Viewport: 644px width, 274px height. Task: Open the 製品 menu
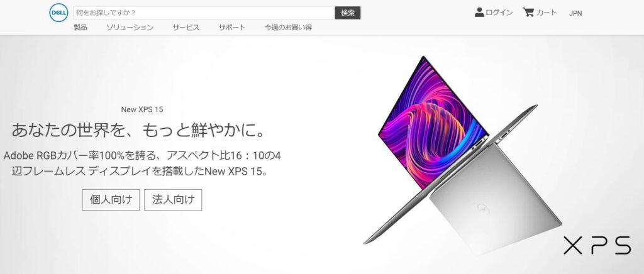tap(80, 28)
